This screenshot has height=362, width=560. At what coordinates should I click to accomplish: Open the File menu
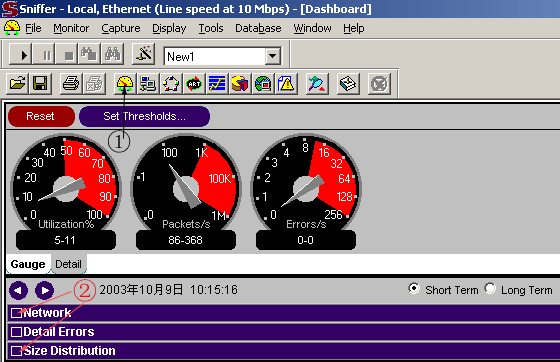tap(33, 28)
